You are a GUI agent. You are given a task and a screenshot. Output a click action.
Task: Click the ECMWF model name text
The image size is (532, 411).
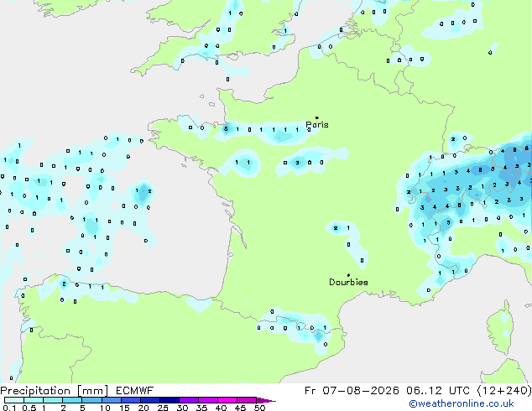(x=134, y=391)
